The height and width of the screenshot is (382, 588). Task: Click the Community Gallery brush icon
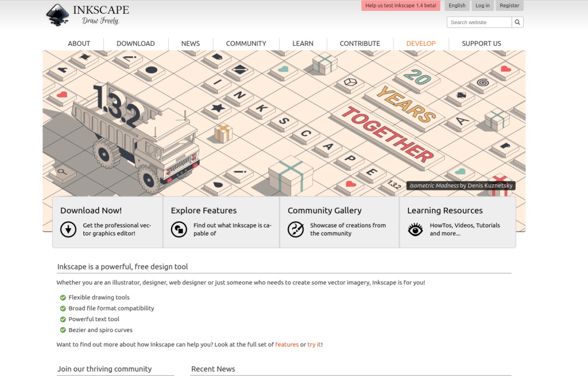[296, 230]
